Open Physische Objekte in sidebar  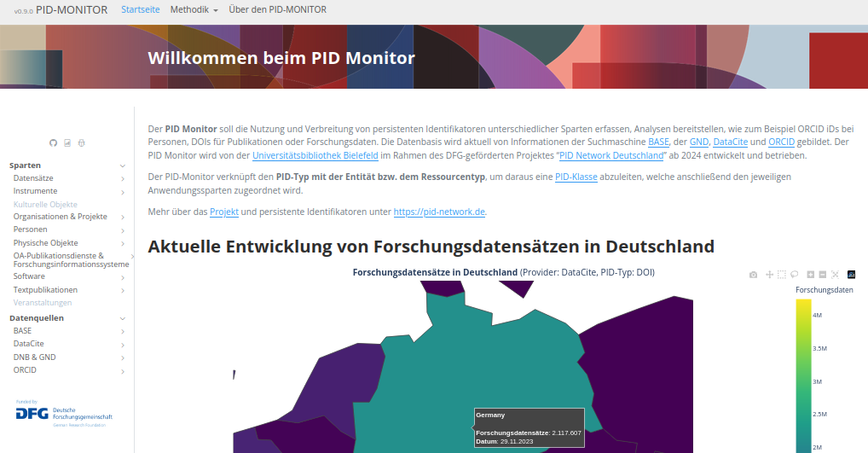45,242
